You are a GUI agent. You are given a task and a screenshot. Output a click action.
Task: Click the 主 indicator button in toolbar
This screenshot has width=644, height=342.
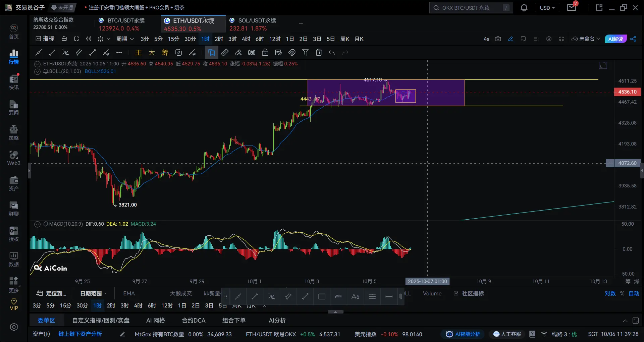tap(138, 52)
